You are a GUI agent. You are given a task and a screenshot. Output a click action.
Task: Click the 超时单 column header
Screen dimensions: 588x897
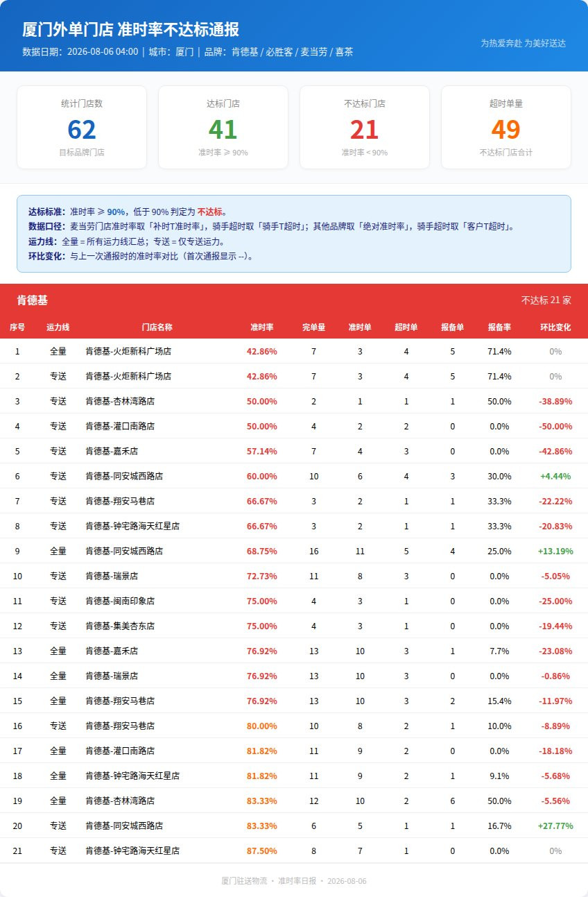(x=406, y=327)
